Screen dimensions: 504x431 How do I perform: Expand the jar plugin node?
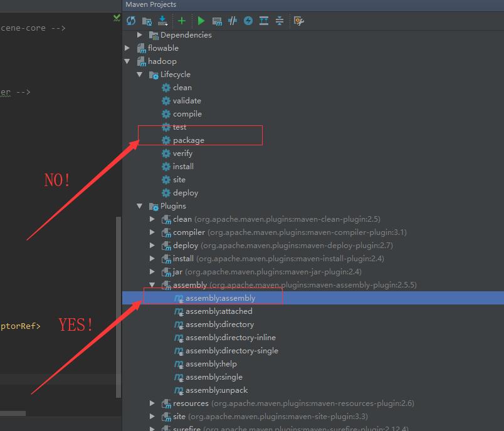click(x=152, y=272)
